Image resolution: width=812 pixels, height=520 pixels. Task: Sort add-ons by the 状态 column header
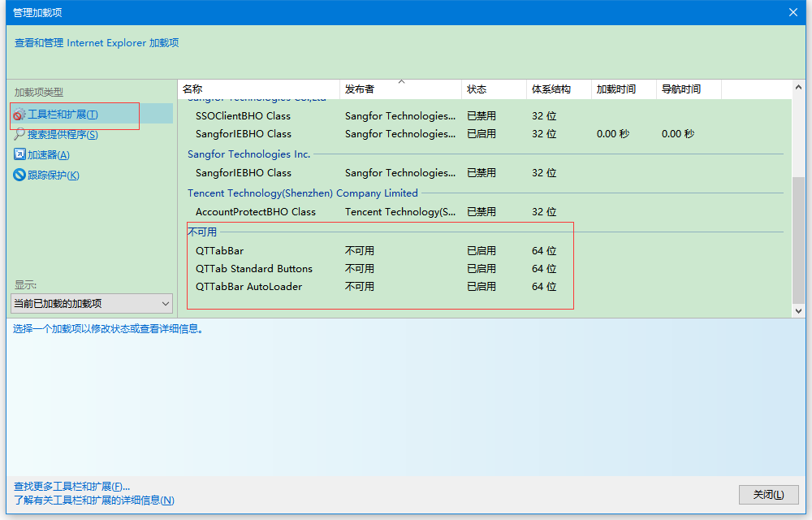[x=477, y=89]
